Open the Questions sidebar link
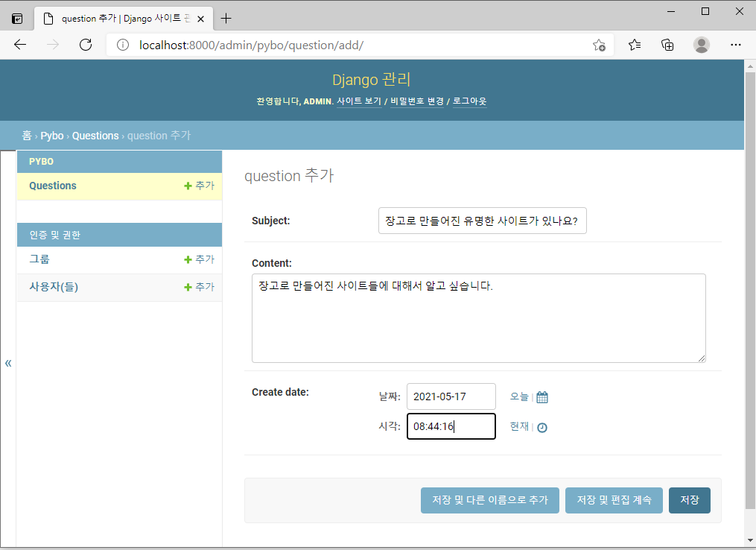Image resolution: width=756 pixels, height=550 pixels. point(53,186)
